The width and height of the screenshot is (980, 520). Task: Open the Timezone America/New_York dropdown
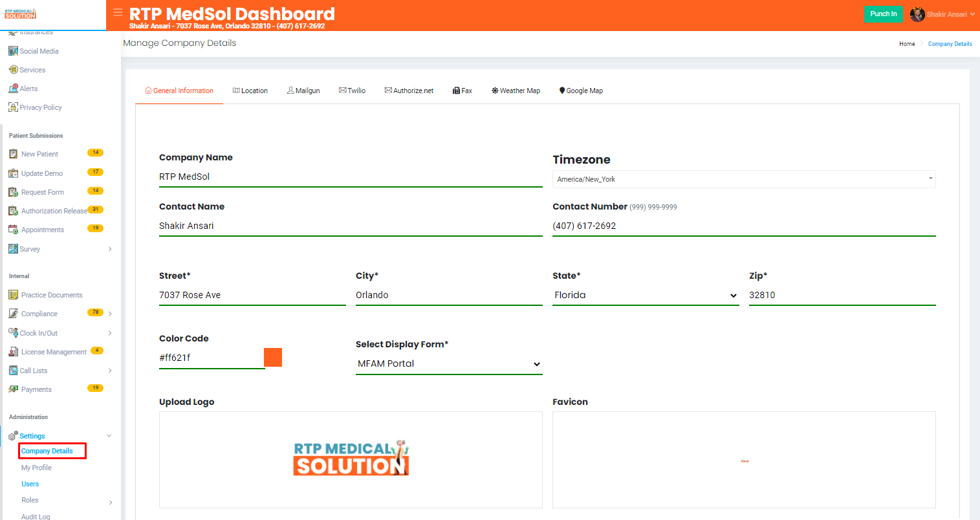pyautogui.click(x=744, y=179)
